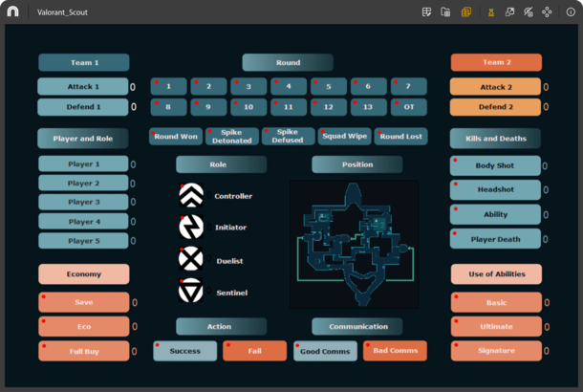The image size is (583, 392).
Task: Tag Spike Detonated event
Action: tap(232, 137)
